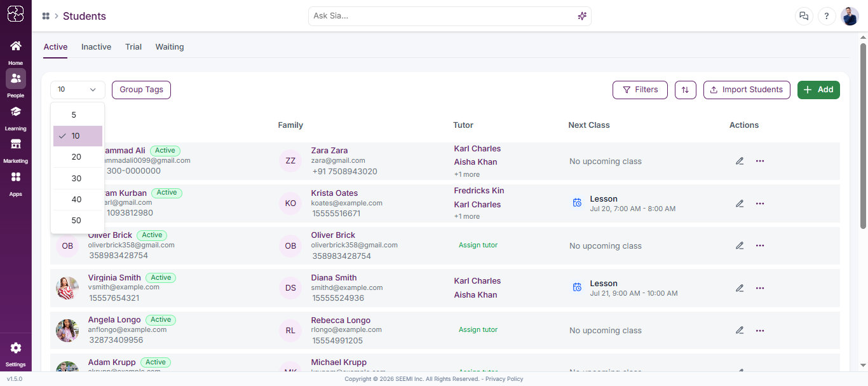This screenshot has height=386, width=868.
Task: Open Diana Smith family name
Action: 334,278
